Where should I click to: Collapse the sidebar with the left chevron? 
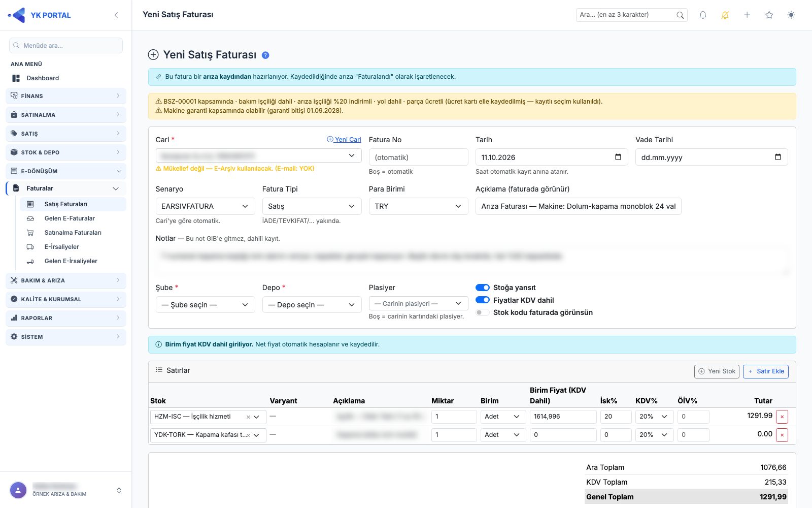[116, 15]
